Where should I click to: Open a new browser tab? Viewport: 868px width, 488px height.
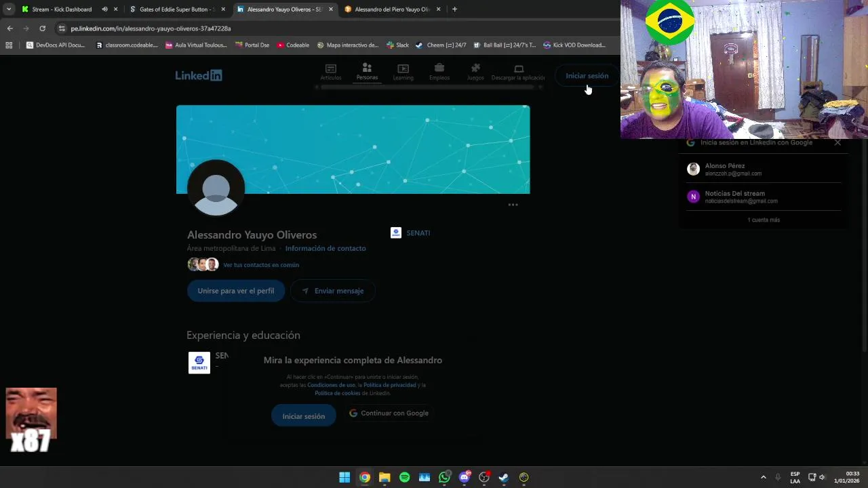(x=454, y=9)
